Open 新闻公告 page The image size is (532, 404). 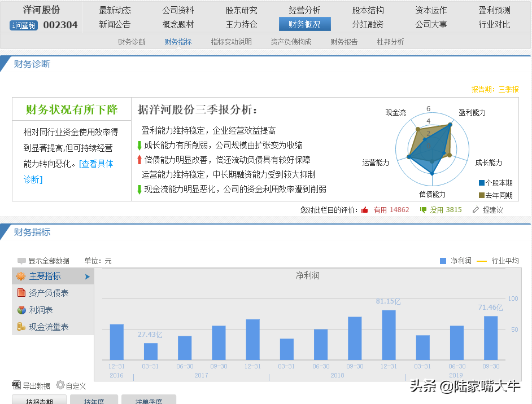point(115,24)
